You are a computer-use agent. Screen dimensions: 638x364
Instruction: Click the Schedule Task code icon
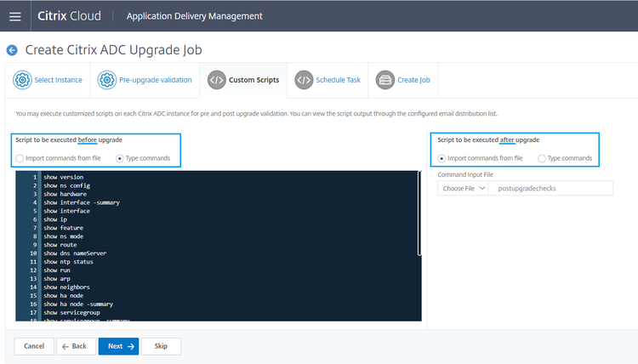(304, 80)
